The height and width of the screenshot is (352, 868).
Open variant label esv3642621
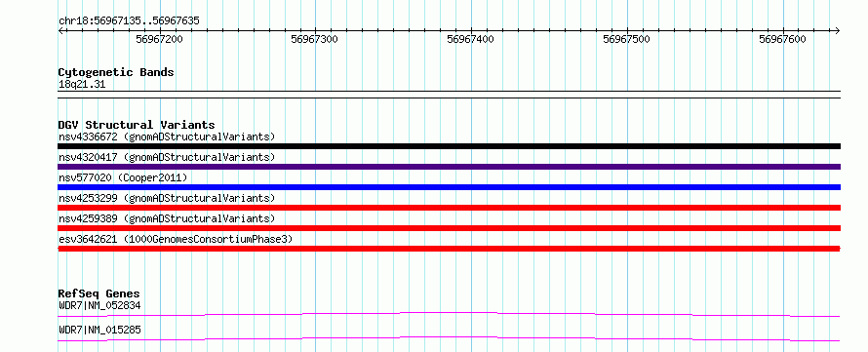tap(176, 239)
